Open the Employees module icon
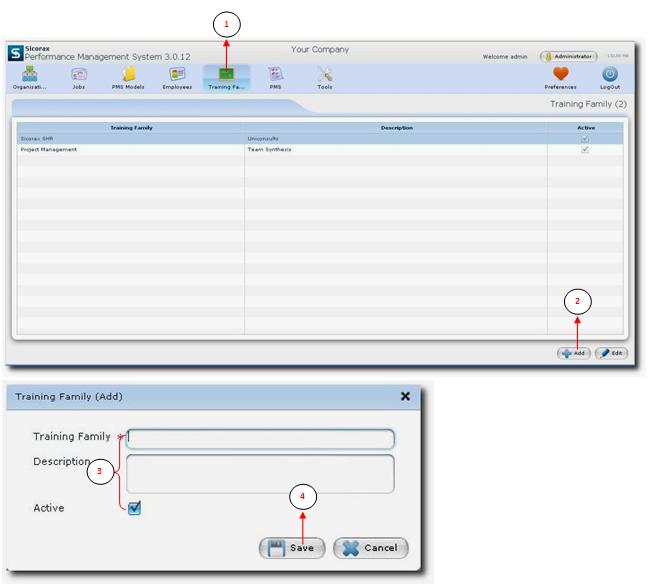This screenshot has width=649, height=586. [x=177, y=75]
